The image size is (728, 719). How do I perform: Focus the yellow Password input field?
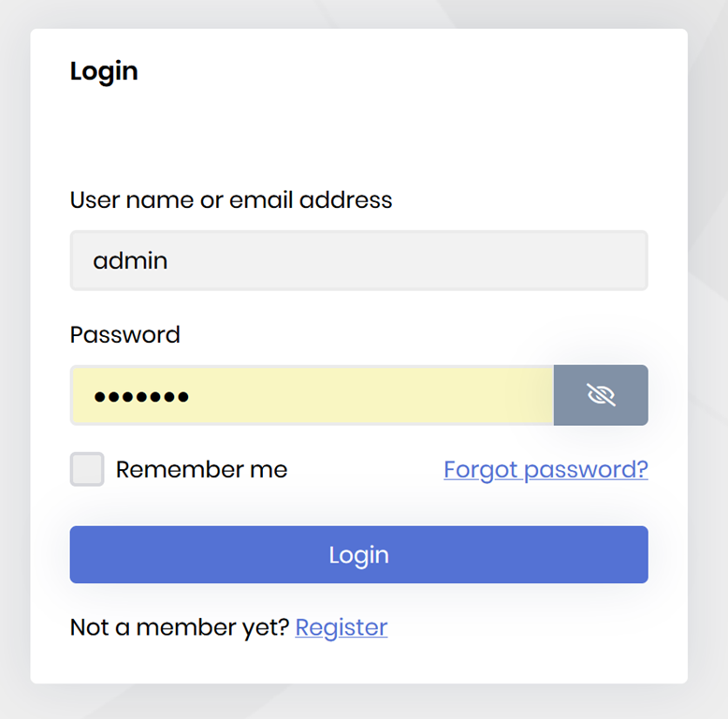click(312, 395)
